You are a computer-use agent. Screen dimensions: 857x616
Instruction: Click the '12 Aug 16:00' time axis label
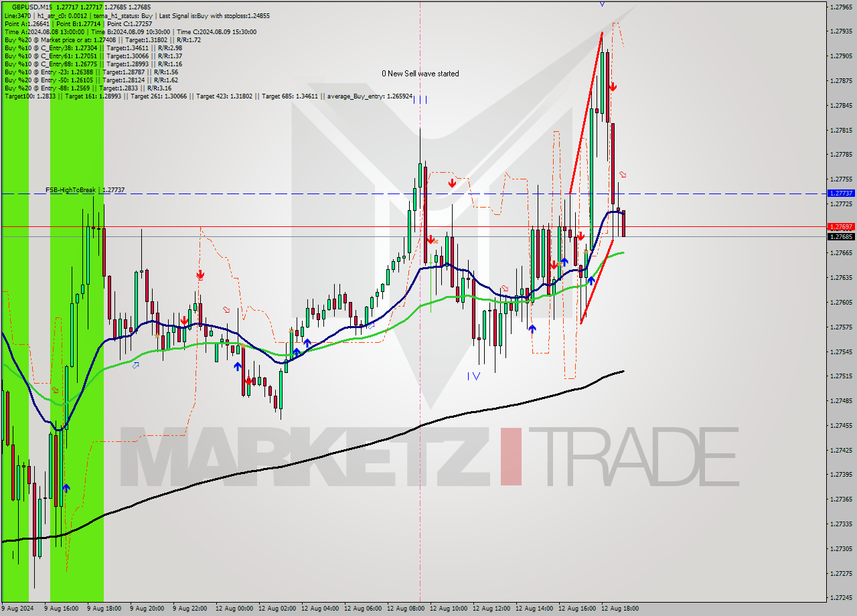point(577,609)
